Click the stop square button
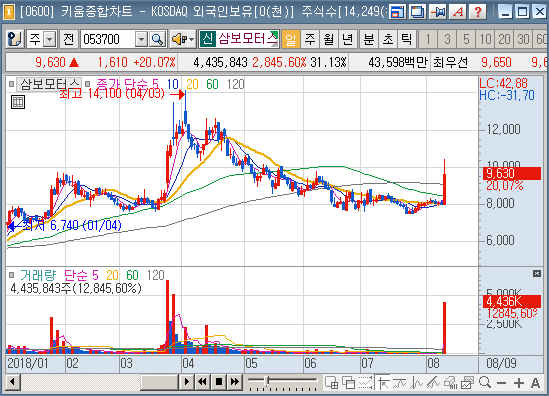The height and width of the screenshot is (396, 549). pos(219,382)
